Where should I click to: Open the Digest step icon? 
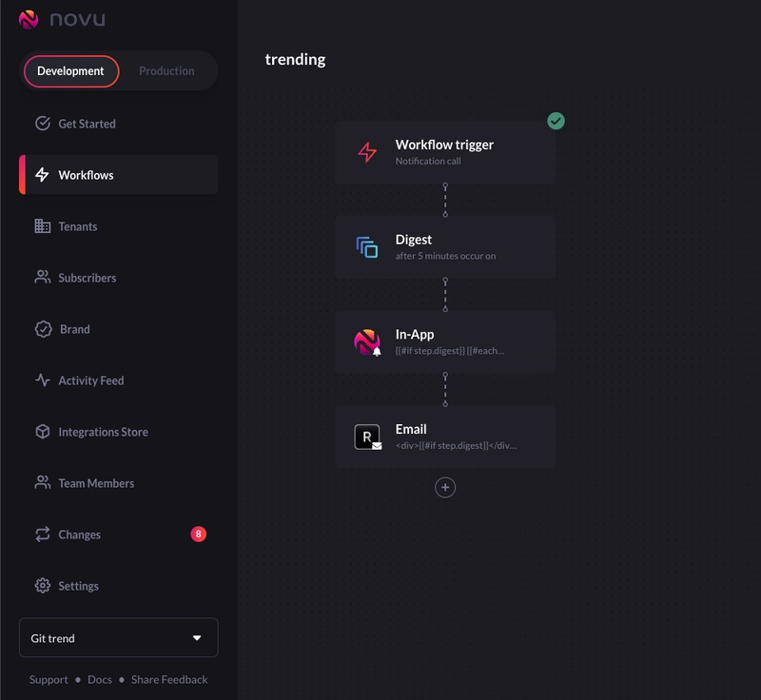click(x=367, y=247)
